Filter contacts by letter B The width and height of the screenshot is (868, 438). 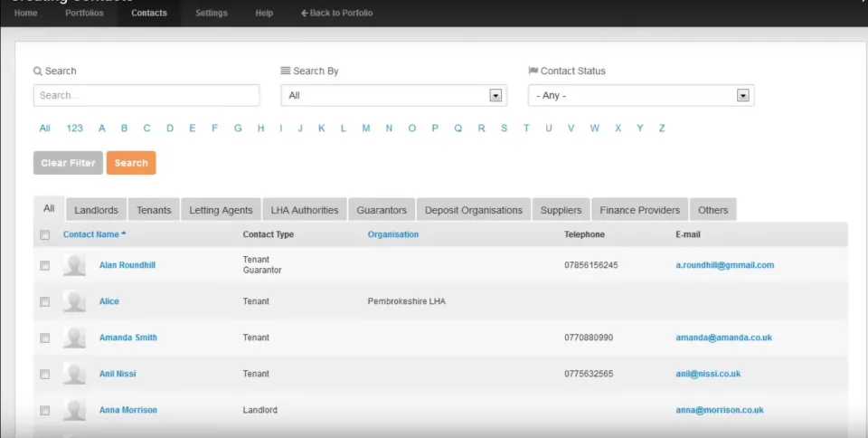pyautogui.click(x=125, y=128)
